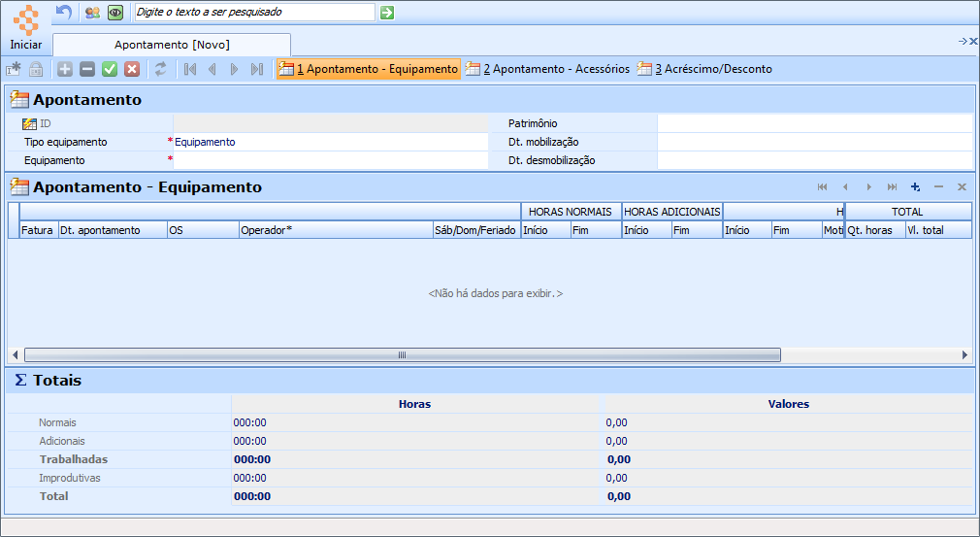Click the Operador* column header
This screenshot has height=537, width=980.
click(337, 230)
